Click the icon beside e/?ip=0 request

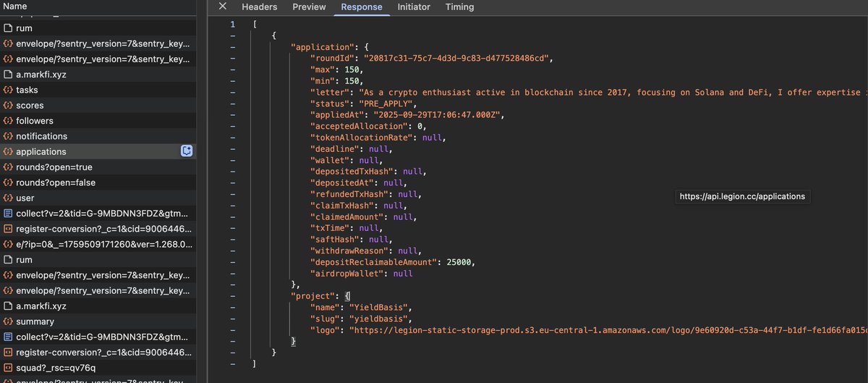(x=8, y=244)
